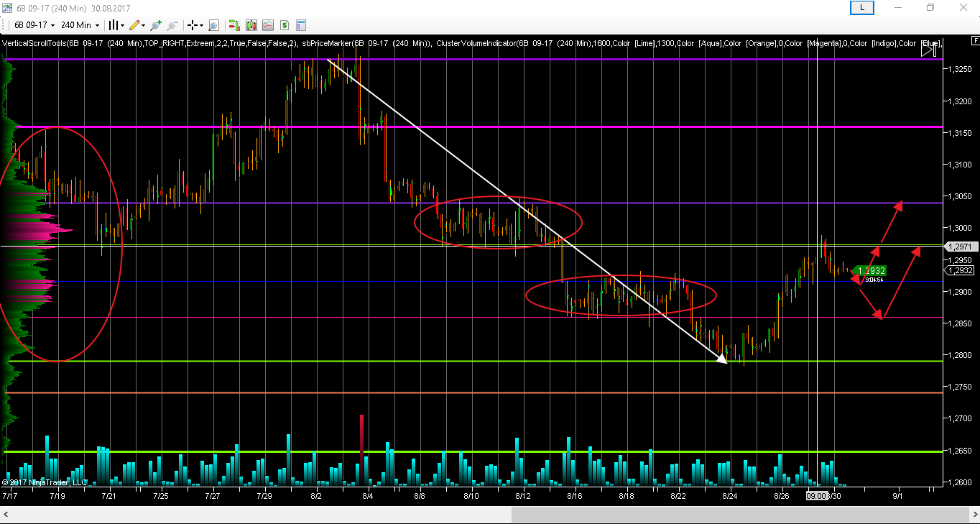
Task: Click the scrollbar left arrow
Action: click(6, 515)
